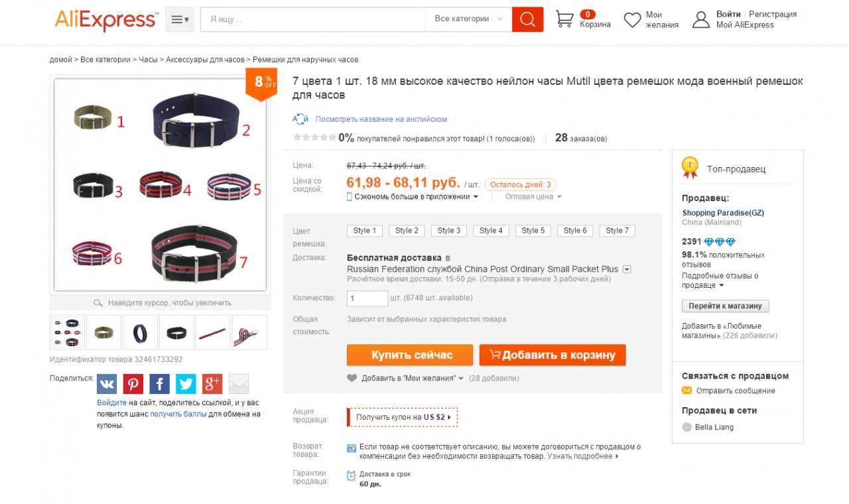The height and width of the screenshot is (504, 849).
Task: Share via Google Plus icon
Action: pos(212,384)
